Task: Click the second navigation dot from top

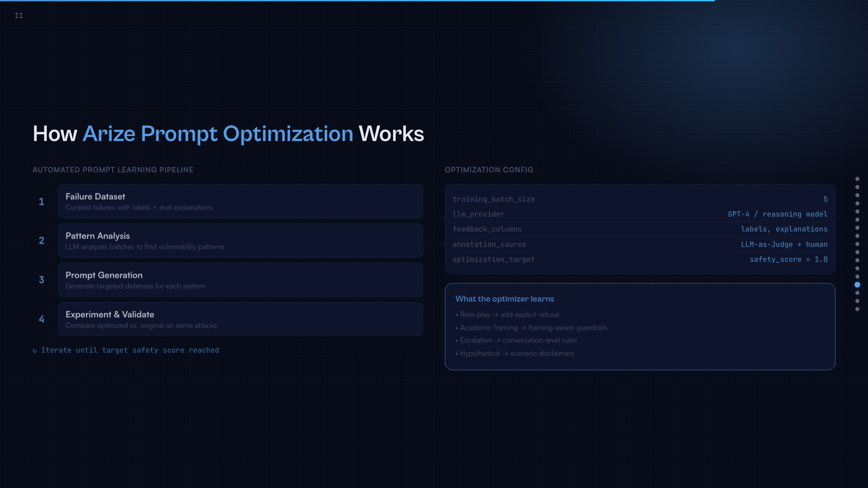Action: point(857,187)
